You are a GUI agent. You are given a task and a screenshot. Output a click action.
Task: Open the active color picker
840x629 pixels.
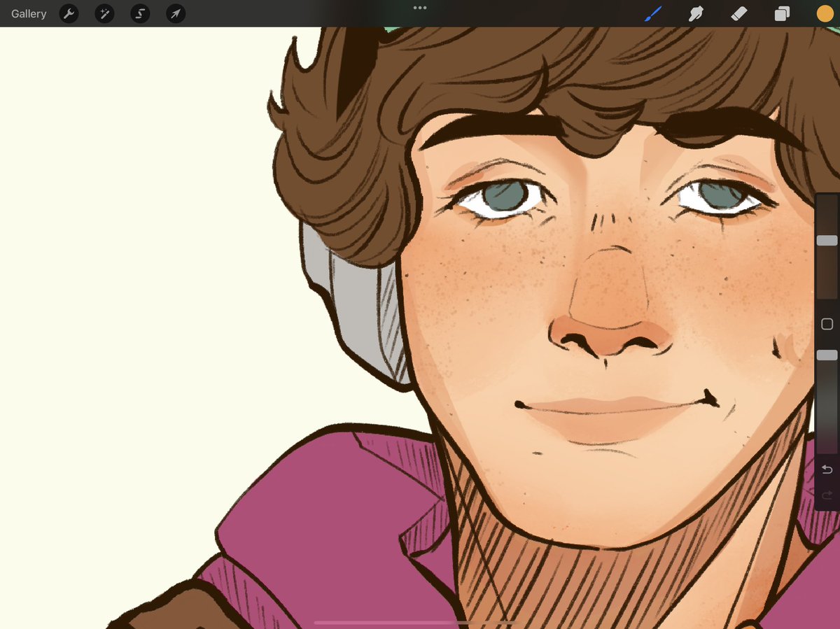pyautogui.click(x=825, y=14)
